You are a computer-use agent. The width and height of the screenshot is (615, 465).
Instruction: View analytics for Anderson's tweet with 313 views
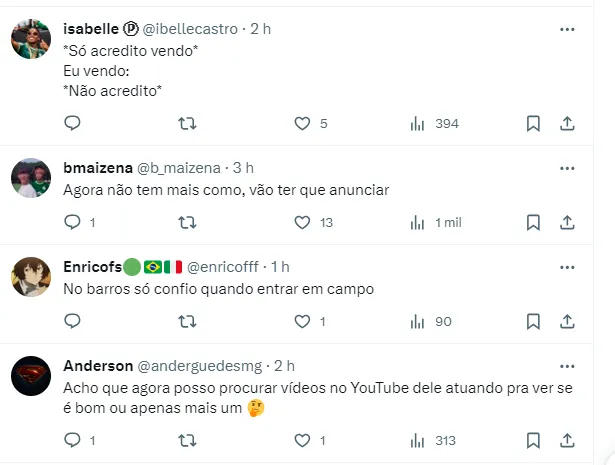click(x=435, y=440)
